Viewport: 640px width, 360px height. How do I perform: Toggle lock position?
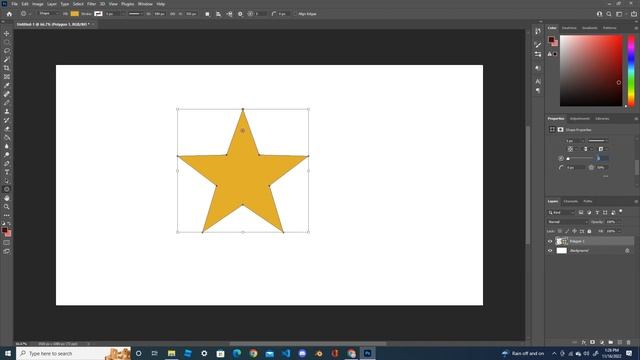click(x=574, y=231)
